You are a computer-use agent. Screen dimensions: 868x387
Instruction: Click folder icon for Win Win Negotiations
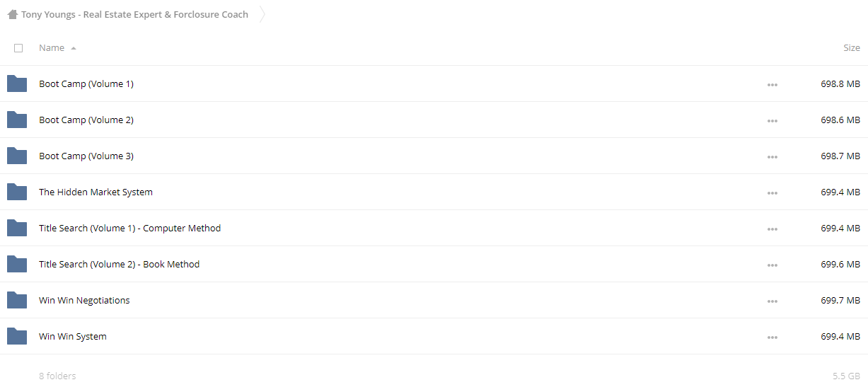point(17,301)
